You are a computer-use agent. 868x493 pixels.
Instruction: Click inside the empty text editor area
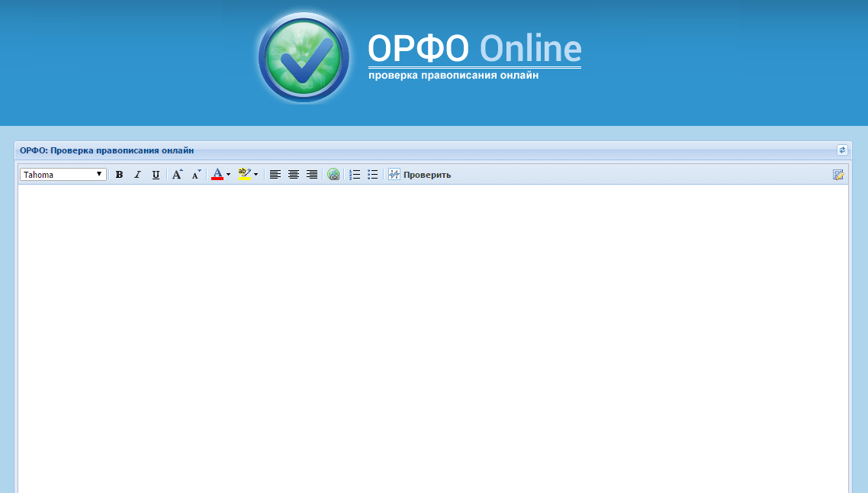[432, 336]
